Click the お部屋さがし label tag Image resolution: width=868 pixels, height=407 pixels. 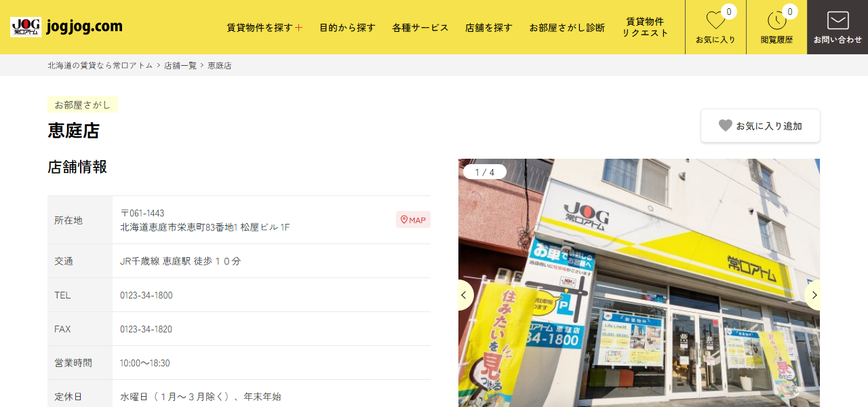click(x=83, y=104)
